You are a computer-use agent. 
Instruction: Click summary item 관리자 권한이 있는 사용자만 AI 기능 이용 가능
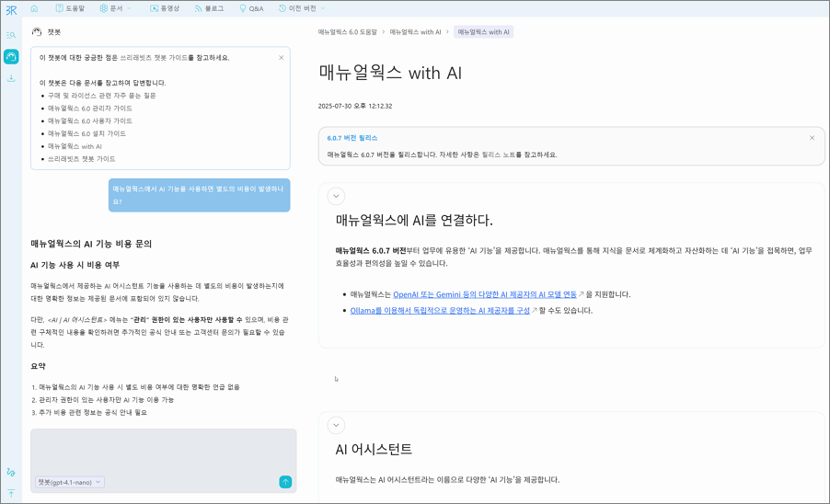coord(107,400)
